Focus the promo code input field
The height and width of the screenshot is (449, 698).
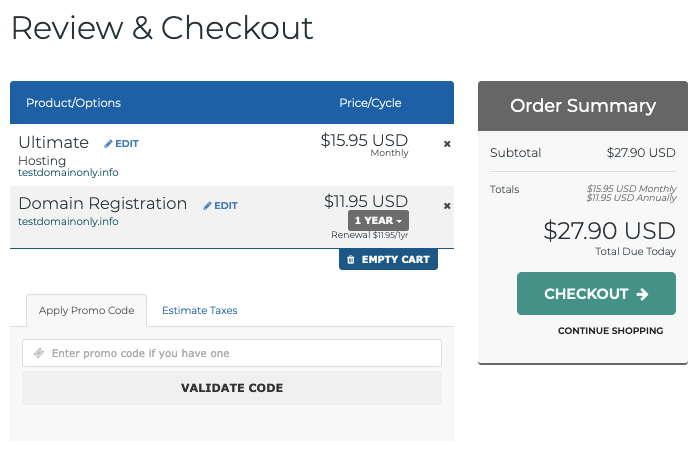(x=232, y=353)
